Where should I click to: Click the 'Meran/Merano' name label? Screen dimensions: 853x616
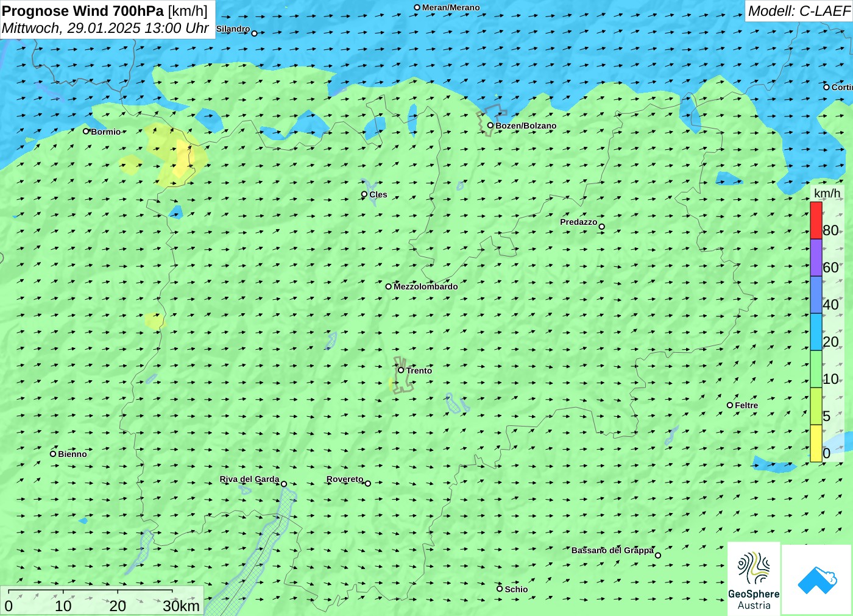click(x=451, y=7)
